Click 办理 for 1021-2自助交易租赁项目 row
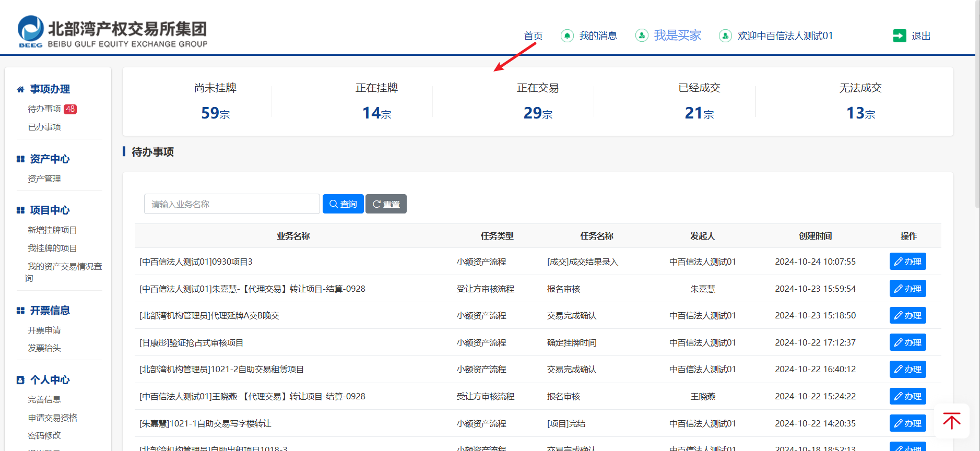 pyautogui.click(x=907, y=369)
